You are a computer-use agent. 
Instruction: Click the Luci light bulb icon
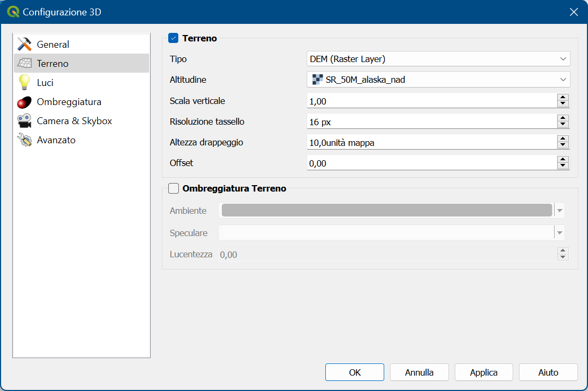[x=24, y=82]
